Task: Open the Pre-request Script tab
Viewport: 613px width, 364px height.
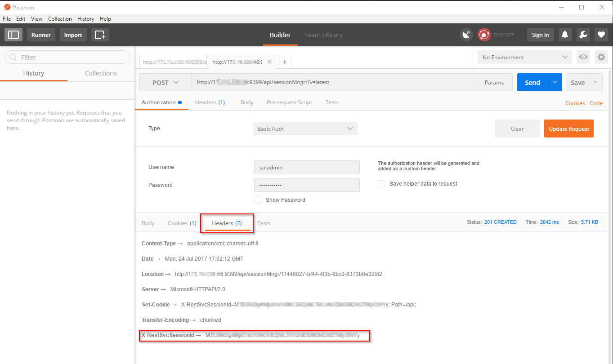Action: coord(289,102)
